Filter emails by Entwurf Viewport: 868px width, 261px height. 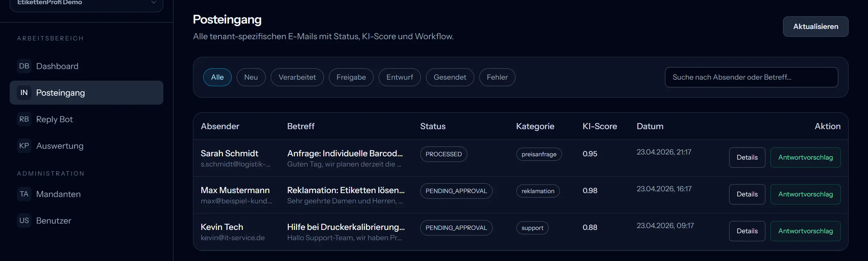click(400, 77)
